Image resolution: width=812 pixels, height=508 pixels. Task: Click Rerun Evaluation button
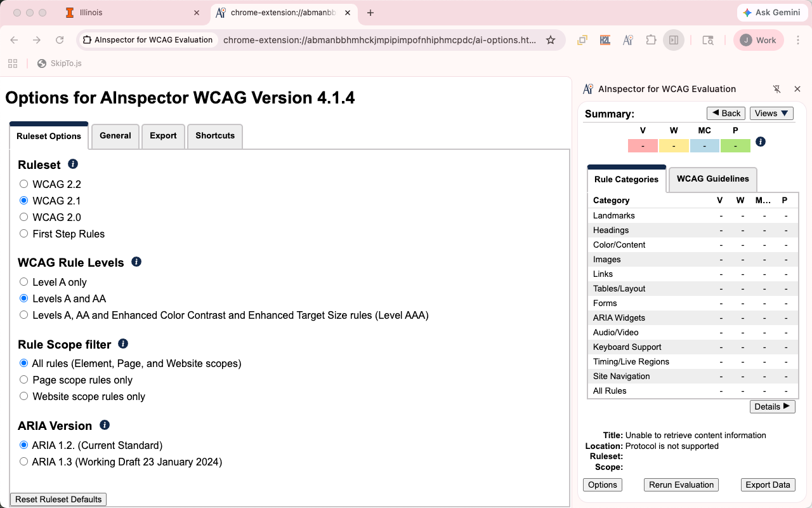[x=681, y=485]
